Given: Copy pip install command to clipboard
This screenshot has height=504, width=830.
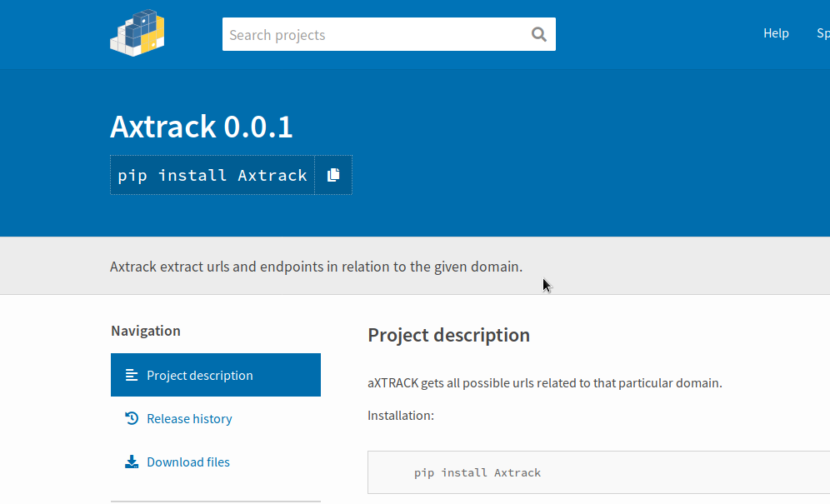Looking at the screenshot, I should pyautogui.click(x=333, y=175).
